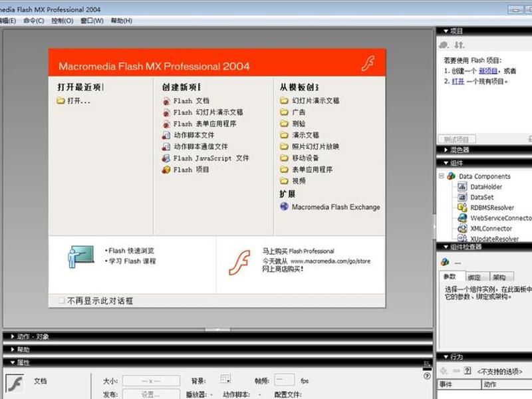The image size is (532, 399).
Task: Click the 动作 column header in 行为 panel
Action: (507, 384)
